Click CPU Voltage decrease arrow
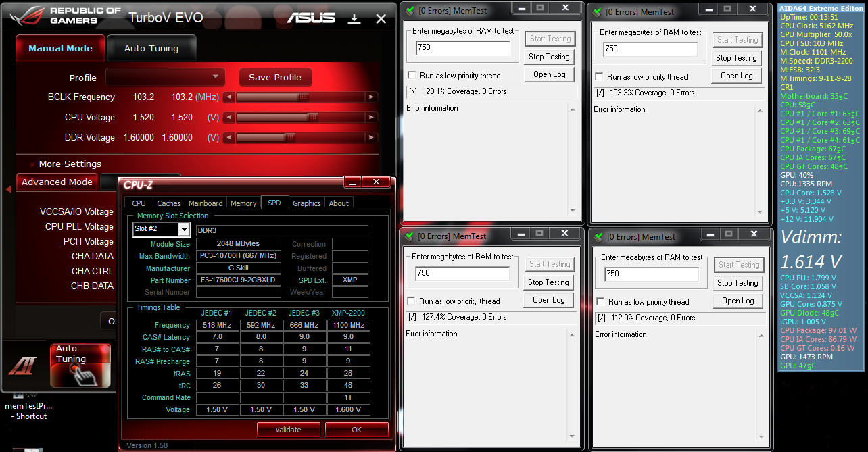The image size is (868, 452). click(x=228, y=118)
